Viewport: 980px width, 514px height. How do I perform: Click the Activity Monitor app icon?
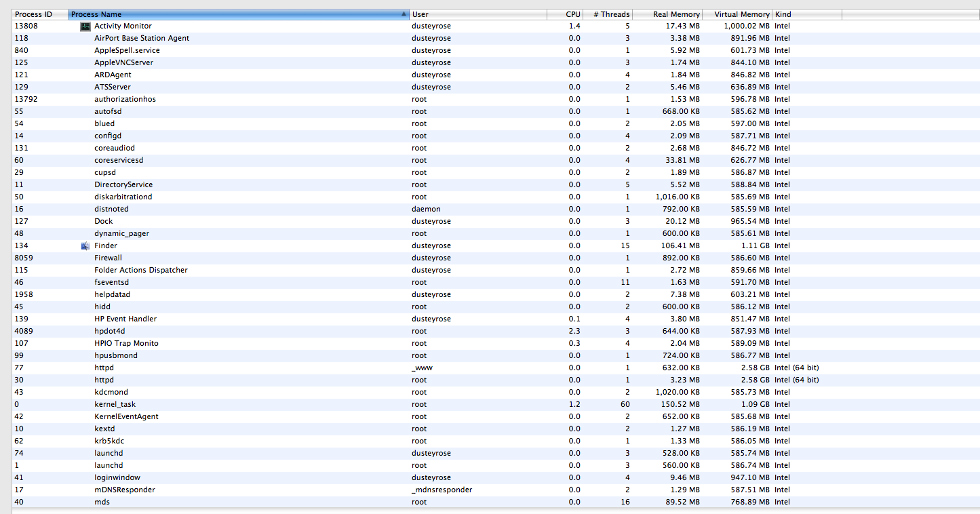(x=85, y=26)
